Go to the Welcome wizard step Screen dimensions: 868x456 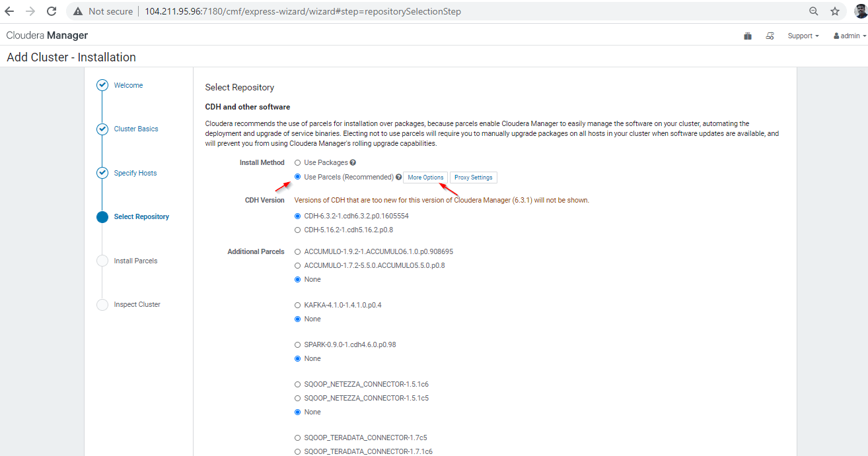128,85
